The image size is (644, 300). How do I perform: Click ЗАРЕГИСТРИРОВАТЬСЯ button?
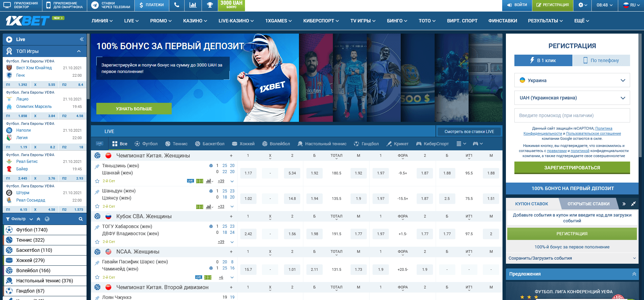(572, 168)
